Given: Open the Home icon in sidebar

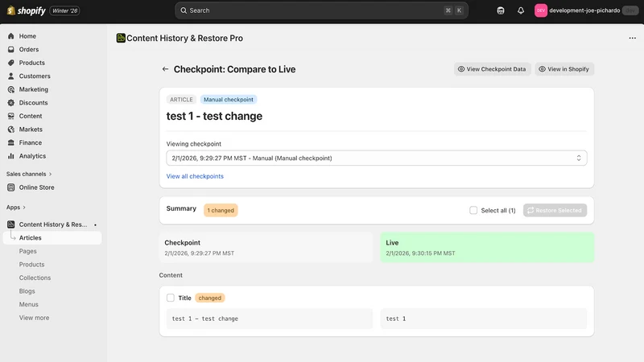Looking at the screenshot, I should [11, 36].
